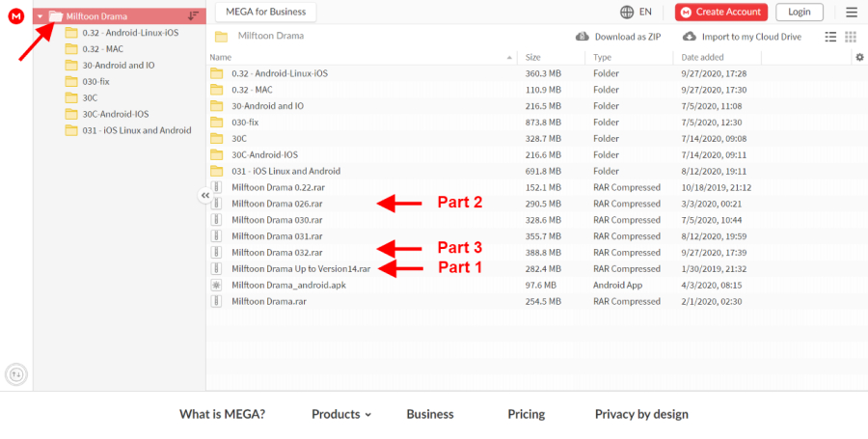Viewport: 868px width, 439px height.
Task: Click archive icon of Milftoon Drama 031.rar
Action: point(216,236)
